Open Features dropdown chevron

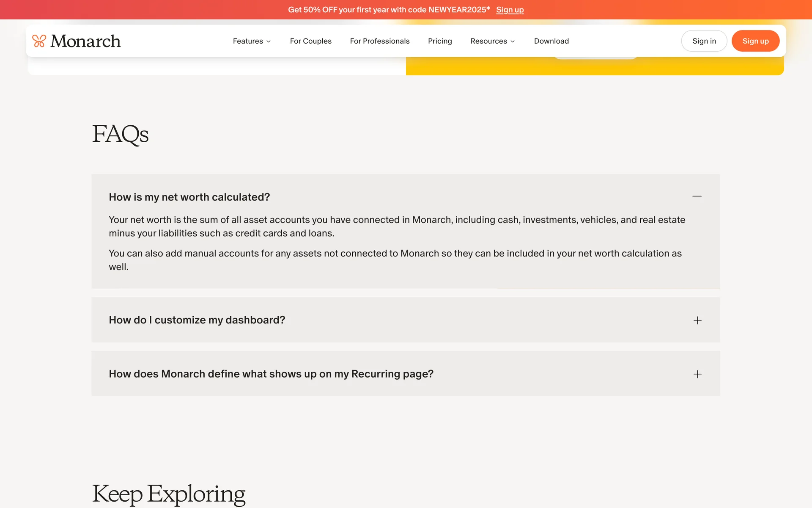click(269, 41)
